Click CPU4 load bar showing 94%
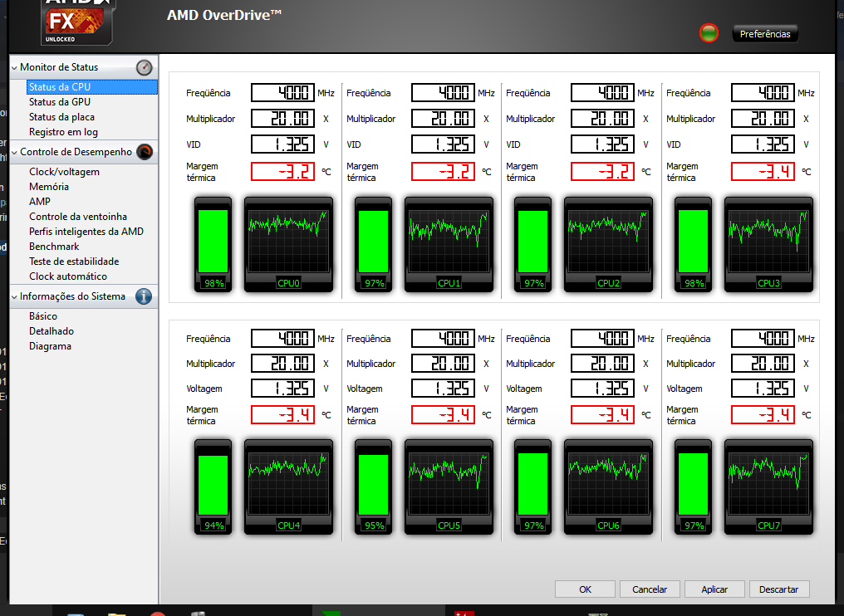This screenshot has height=616, width=844. (213, 486)
